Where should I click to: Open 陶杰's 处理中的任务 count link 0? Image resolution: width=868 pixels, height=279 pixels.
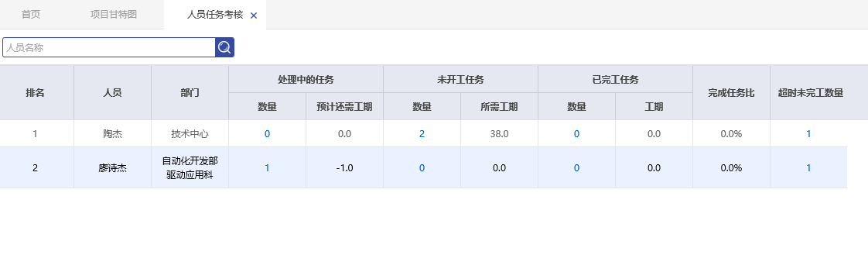click(268, 133)
